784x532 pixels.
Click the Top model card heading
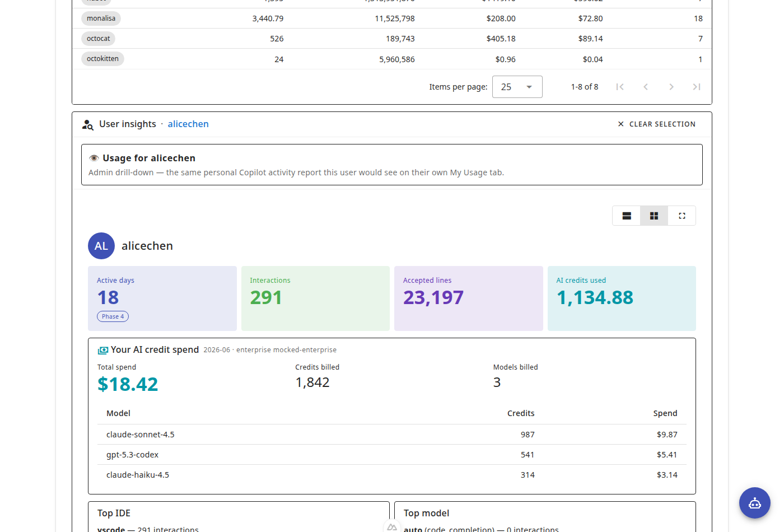tap(426, 513)
